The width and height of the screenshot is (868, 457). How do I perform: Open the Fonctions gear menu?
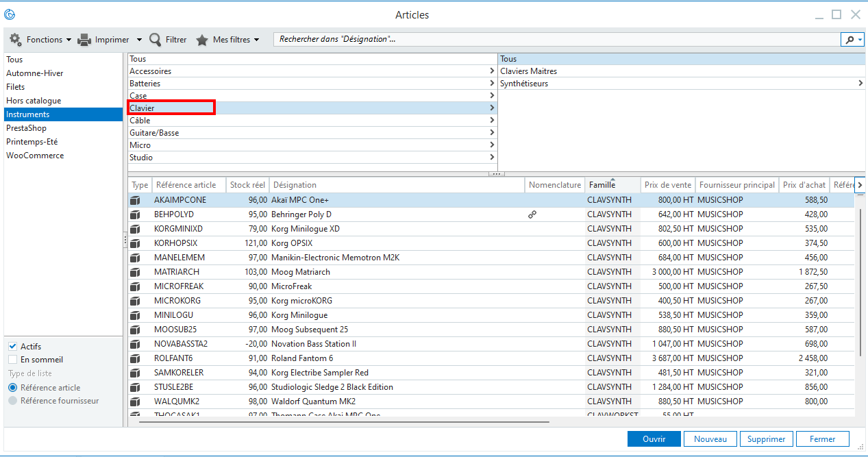click(40, 40)
